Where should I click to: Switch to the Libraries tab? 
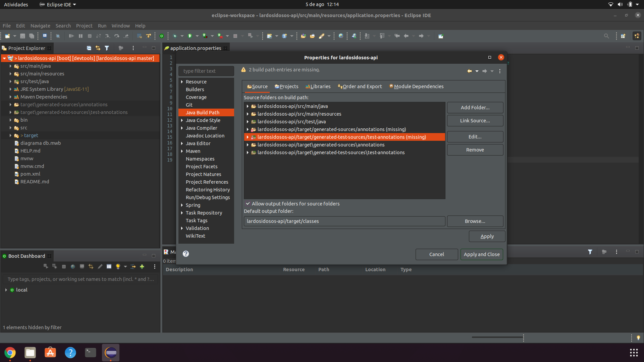pos(318,86)
